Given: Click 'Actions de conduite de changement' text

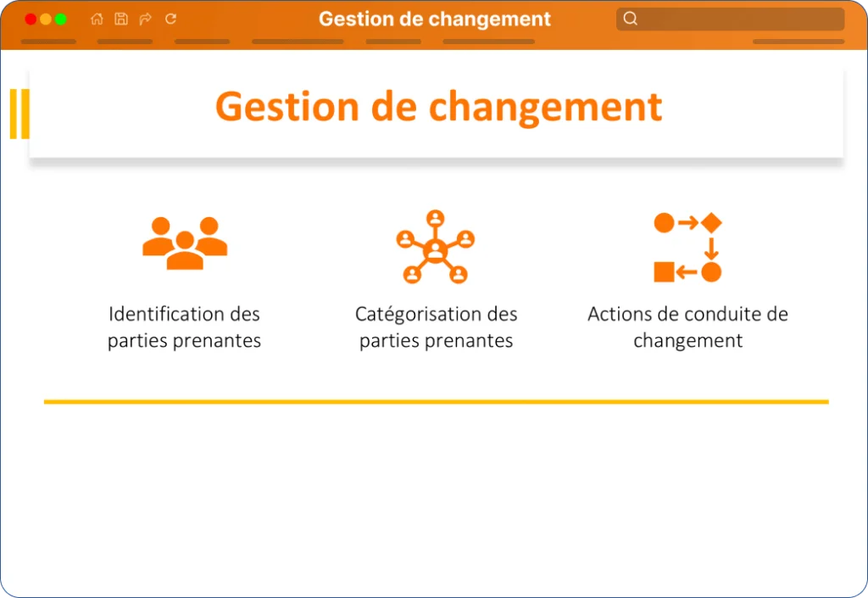Looking at the screenshot, I should pyautogui.click(x=687, y=327).
